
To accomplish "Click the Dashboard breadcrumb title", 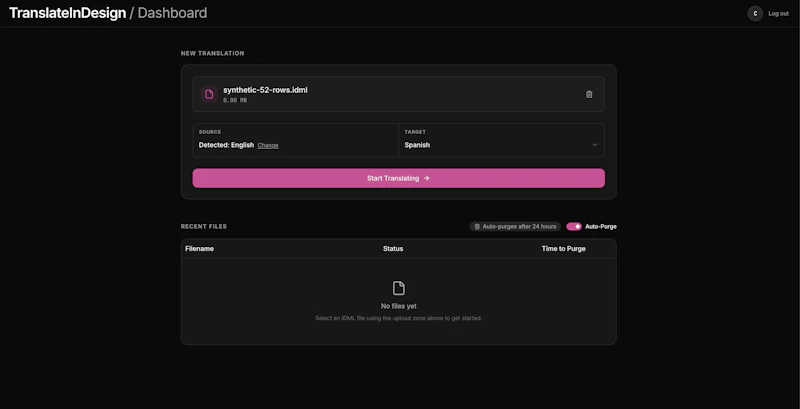I will pos(172,13).
